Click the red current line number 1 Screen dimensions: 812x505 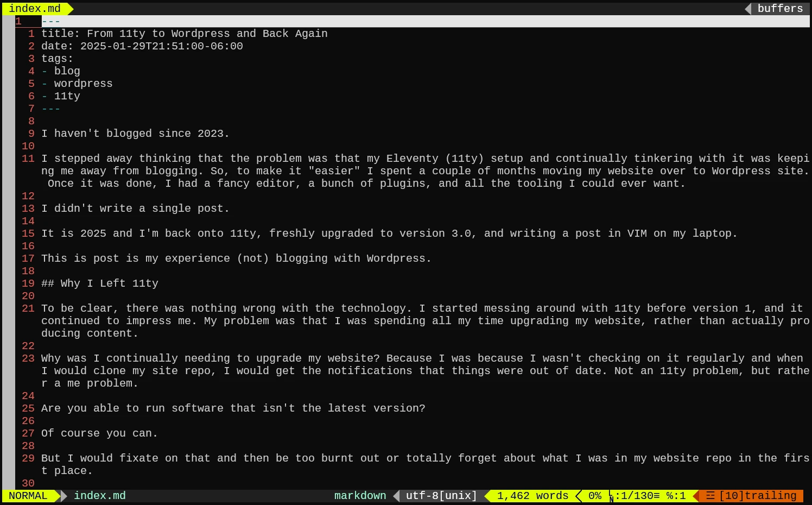[x=18, y=21]
